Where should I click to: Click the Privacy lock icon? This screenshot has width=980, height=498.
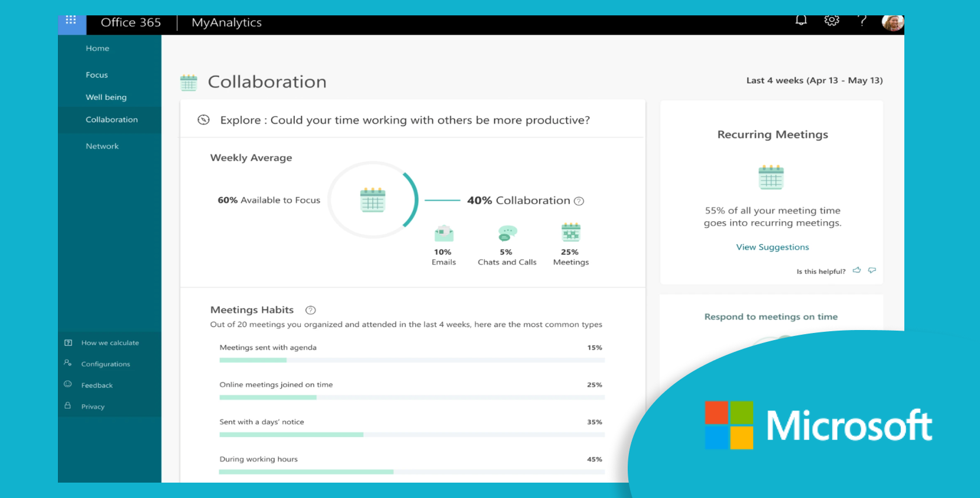click(68, 406)
